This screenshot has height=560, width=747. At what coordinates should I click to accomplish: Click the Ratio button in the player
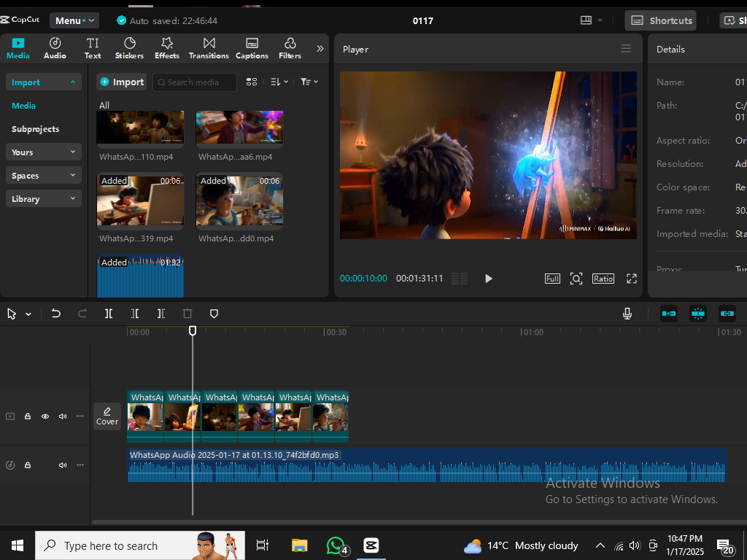[603, 279]
